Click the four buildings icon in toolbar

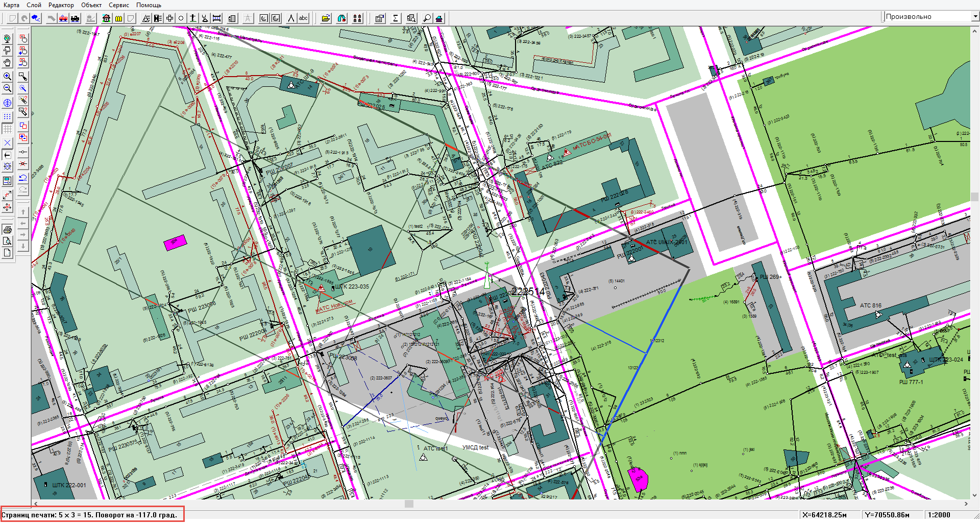(357, 18)
